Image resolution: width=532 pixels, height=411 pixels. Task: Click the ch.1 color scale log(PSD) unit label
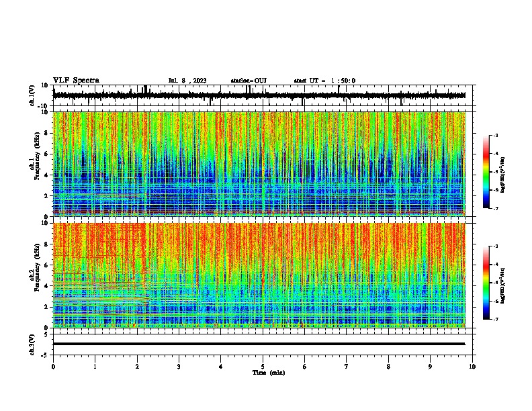pos(503,175)
